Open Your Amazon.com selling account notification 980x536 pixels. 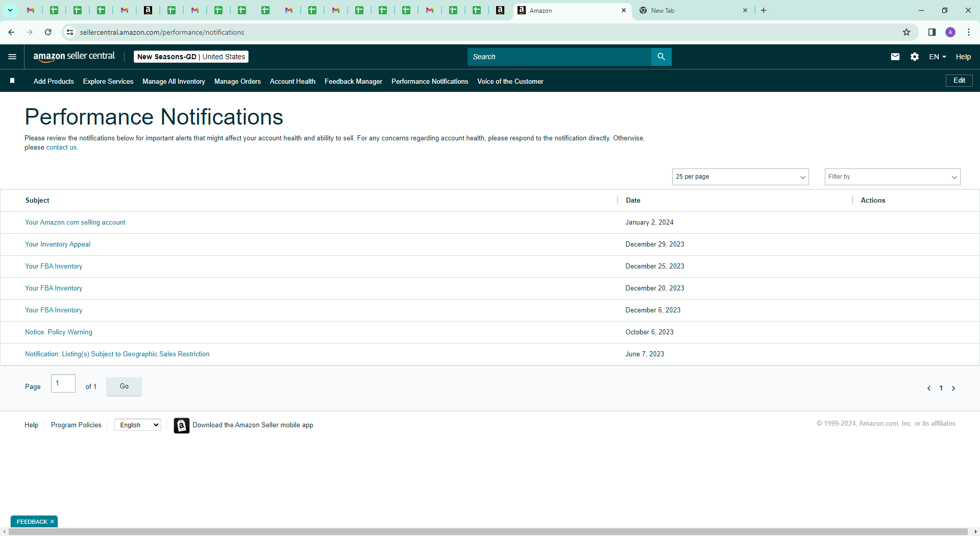pos(75,223)
